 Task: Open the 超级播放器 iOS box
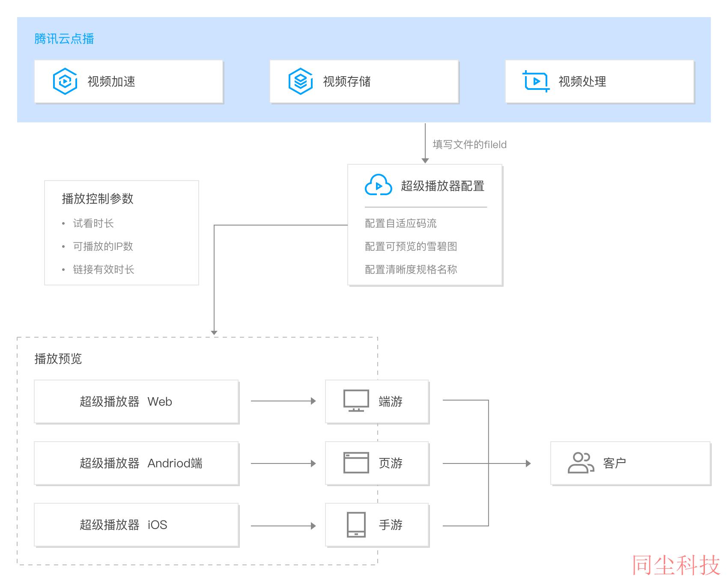[136, 525]
